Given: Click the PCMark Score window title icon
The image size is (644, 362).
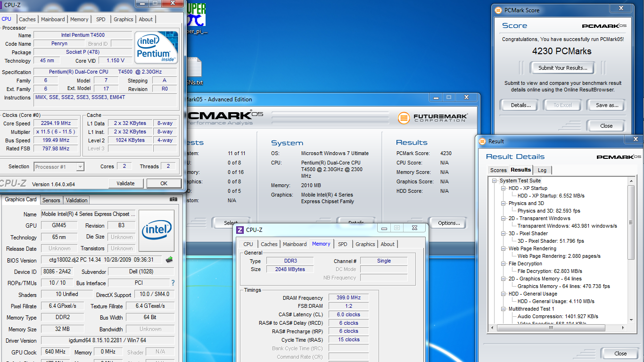Looking at the screenshot, I should pos(498,10).
